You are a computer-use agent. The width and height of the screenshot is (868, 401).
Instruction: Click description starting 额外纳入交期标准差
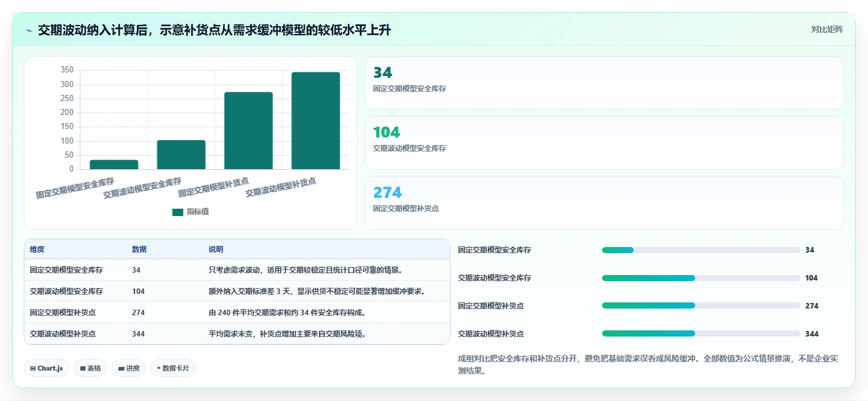[x=317, y=291]
